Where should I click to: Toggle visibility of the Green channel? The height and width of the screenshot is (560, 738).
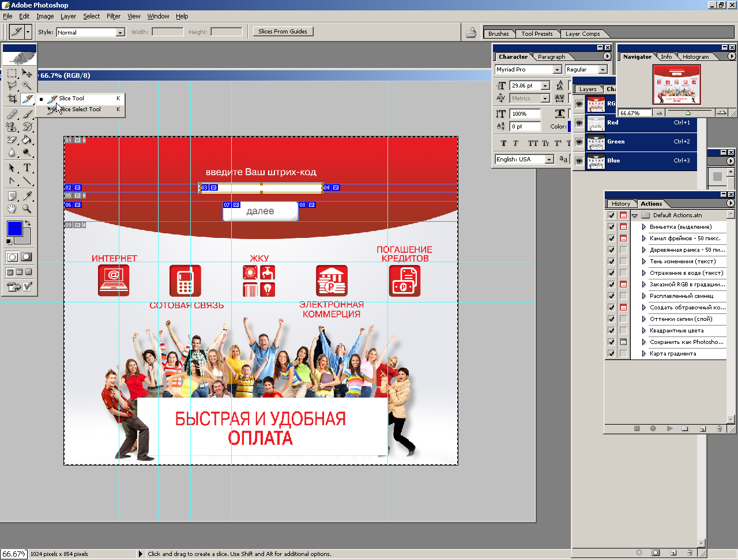[579, 142]
